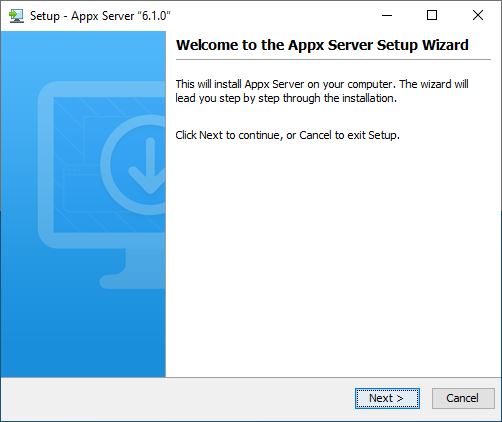Select the 'Welcome to the Appx Server Setup Wizard' heading

tap(322, 45)
